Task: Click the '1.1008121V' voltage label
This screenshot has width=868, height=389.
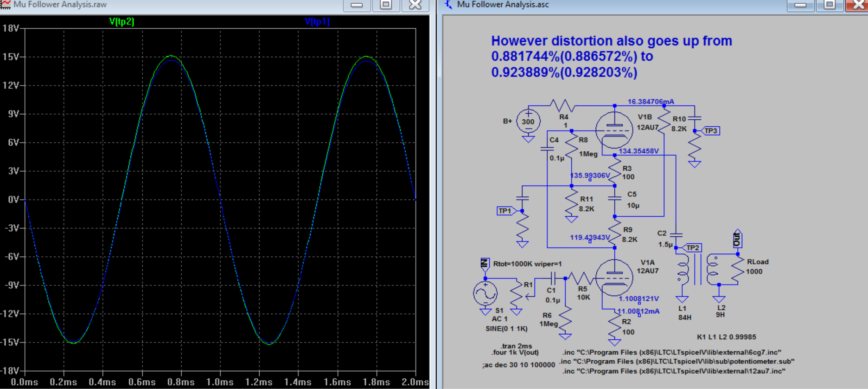Action: (x=638, y=299)
